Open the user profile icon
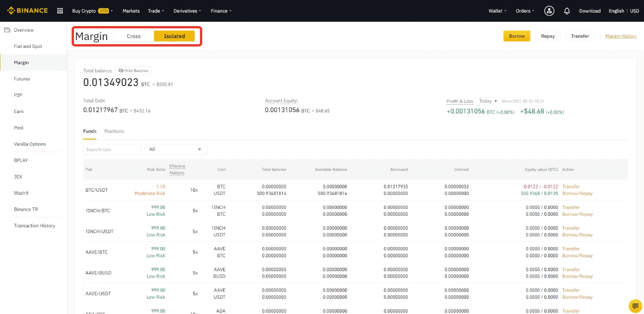This screenshot has height=314, width=644. coord(550,11)
